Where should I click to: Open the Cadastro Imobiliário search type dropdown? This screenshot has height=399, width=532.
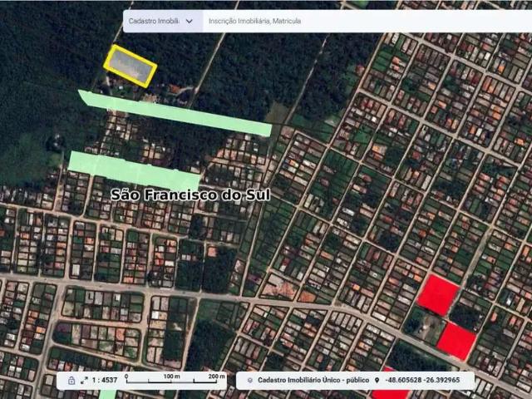162,21
